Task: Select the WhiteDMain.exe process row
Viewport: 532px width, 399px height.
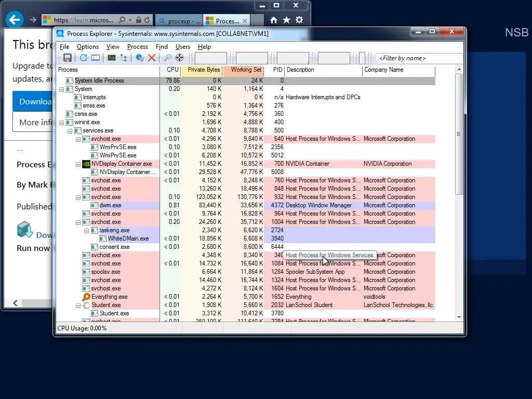Action: [x=246, y=238]
